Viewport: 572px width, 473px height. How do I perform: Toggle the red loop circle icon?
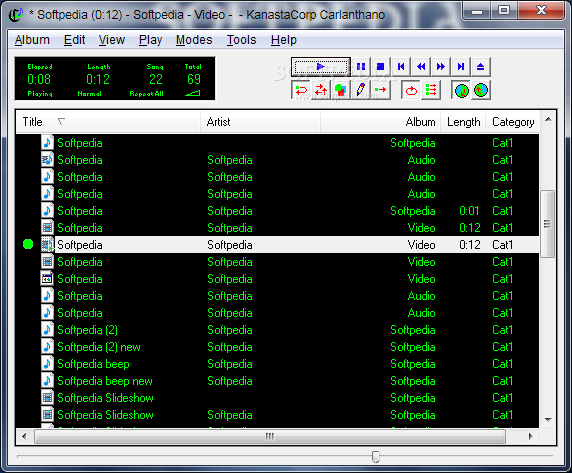411,90
